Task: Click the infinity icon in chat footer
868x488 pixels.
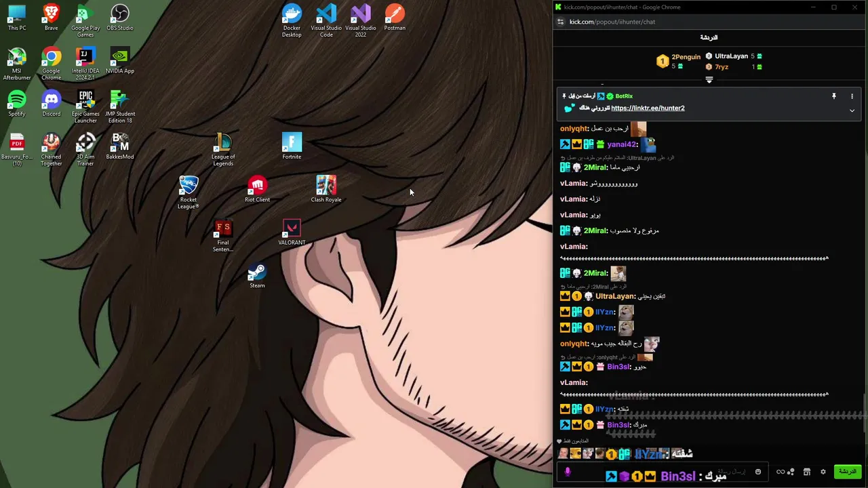Action: click(x=781, y=472)
